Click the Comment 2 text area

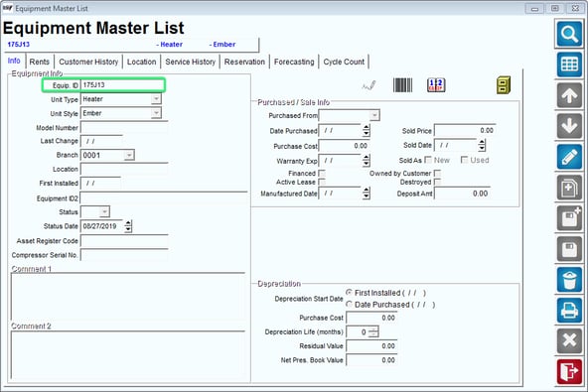[x=128, y=354]
